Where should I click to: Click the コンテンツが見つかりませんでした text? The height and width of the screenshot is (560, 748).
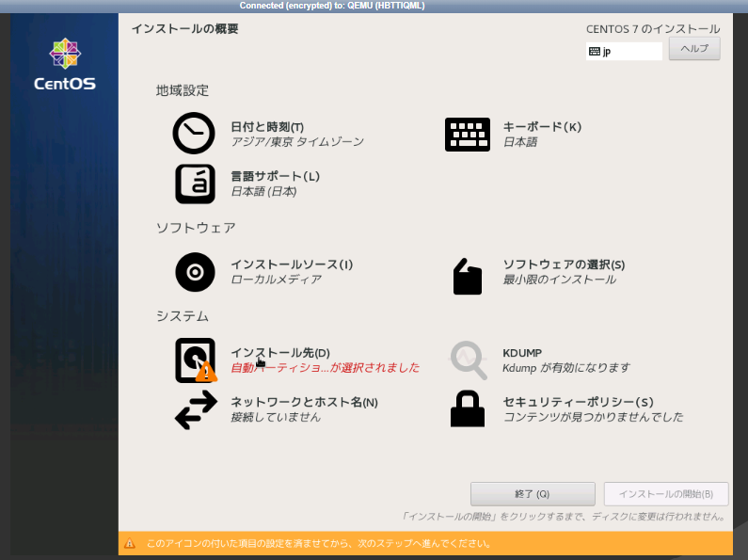tap(593, 417)
